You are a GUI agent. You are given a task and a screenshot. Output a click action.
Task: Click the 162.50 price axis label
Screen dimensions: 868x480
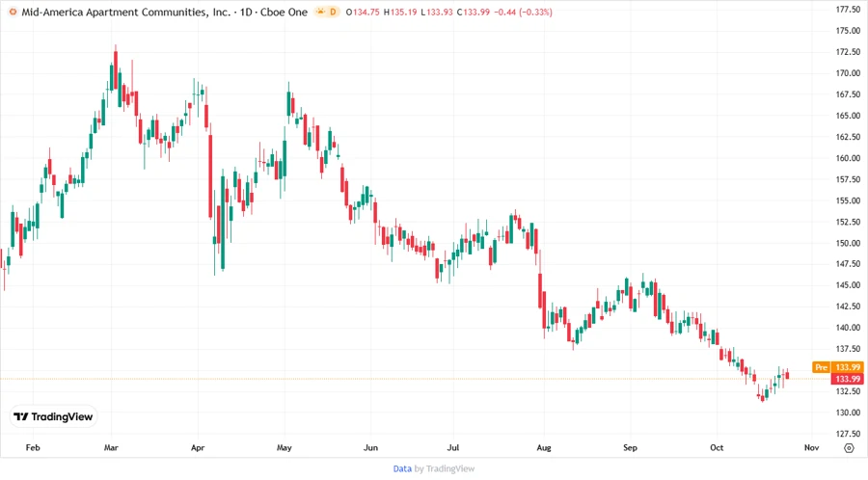tap(848, 137)
